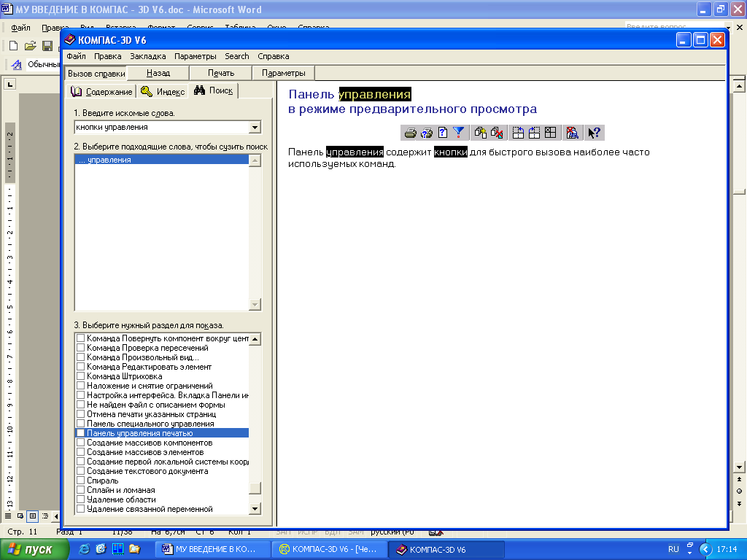Open the search words dropdown arrow
Image resolution: width=747 pixels, height=560 pixels.
coord(255,127)
